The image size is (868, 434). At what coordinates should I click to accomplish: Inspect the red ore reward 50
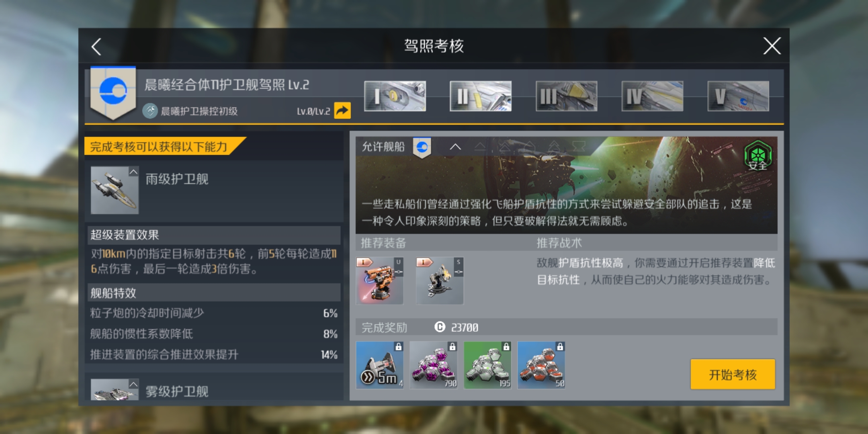(x=541, y=365)
